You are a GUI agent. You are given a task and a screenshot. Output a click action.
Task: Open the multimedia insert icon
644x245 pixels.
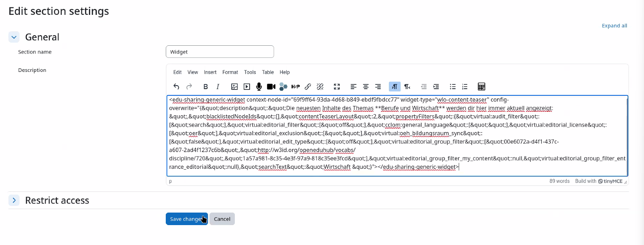coord(247,87)
